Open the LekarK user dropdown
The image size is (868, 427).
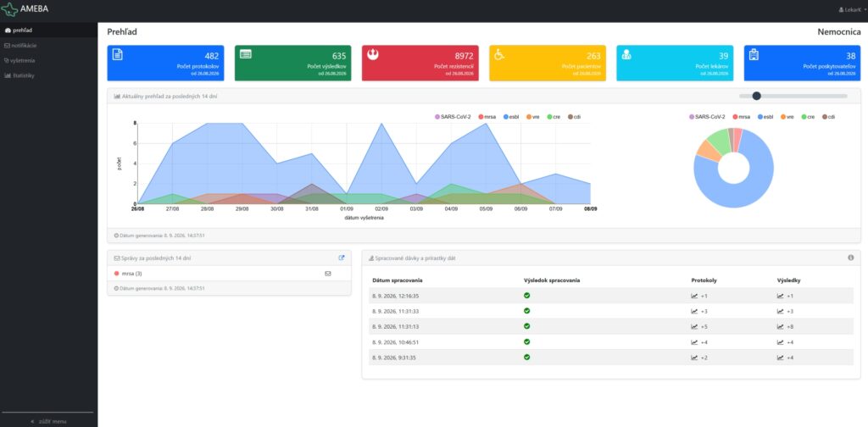(x=852, y=9)
